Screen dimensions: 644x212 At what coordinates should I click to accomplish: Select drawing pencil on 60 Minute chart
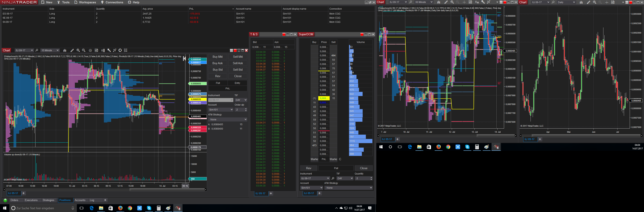pos(446,2)
